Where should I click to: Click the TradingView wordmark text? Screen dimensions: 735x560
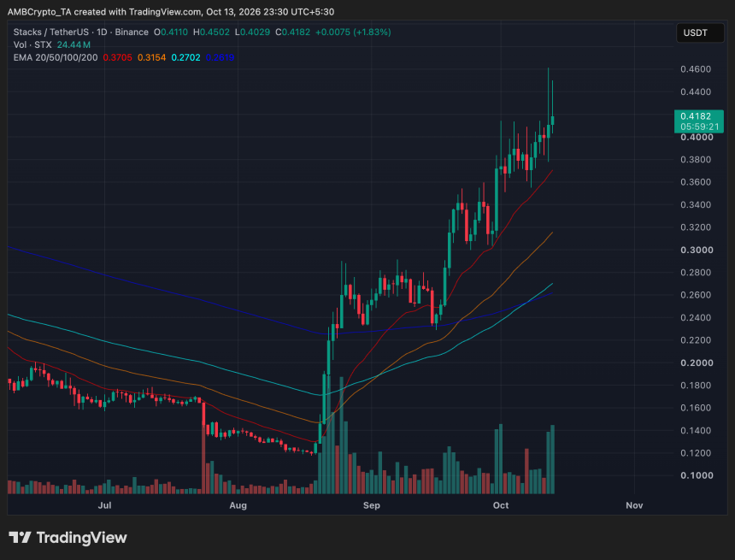tap(81, 538)
